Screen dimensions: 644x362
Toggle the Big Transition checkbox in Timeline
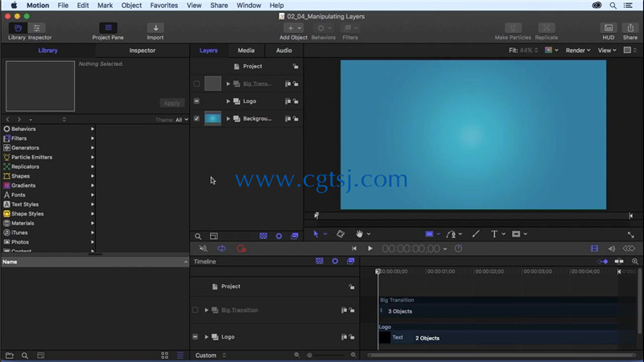pyautogui.click(x=195, y=311)
